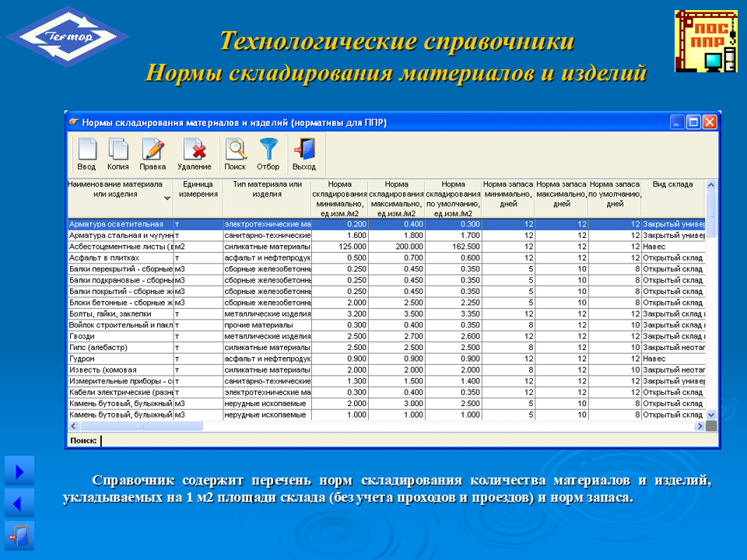
Task: Click horizontal scrollbar right arrow
Action: point(700,426)
